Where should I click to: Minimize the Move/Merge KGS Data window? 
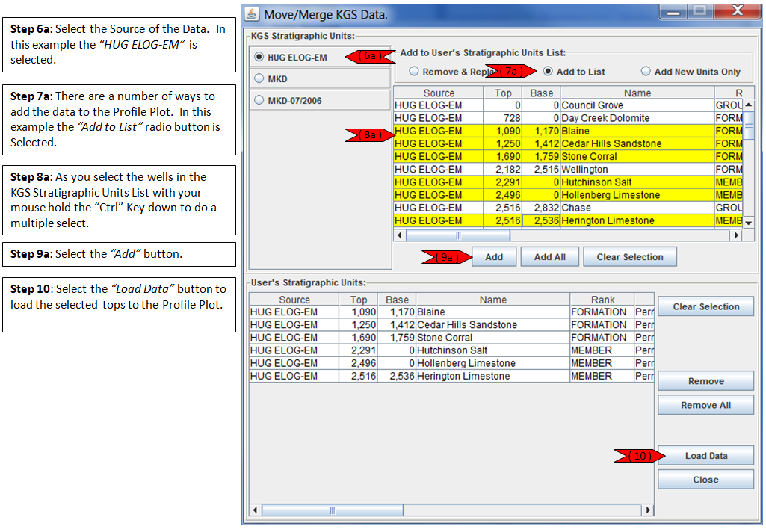(x=673, y=12)
